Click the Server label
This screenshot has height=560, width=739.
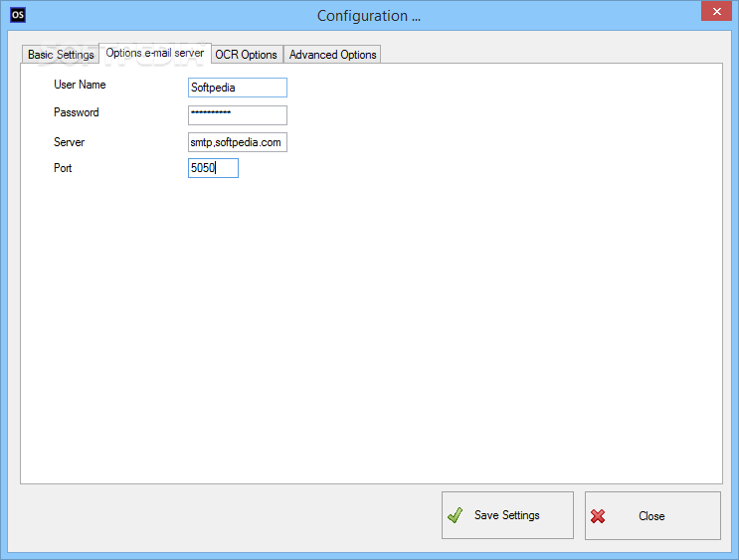tap(69, 142)
